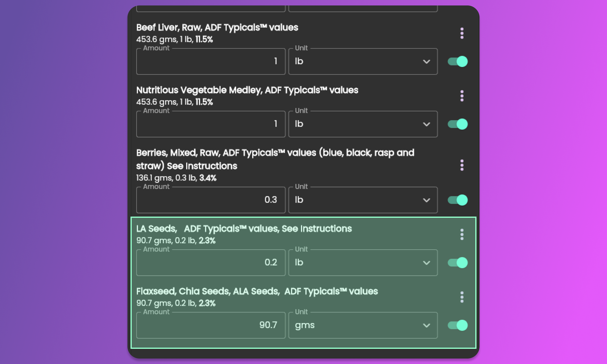607x364 pixels.
Task: Open Nutritious Vegetable Medley kebab menu
Action: [x=462, y=96]
